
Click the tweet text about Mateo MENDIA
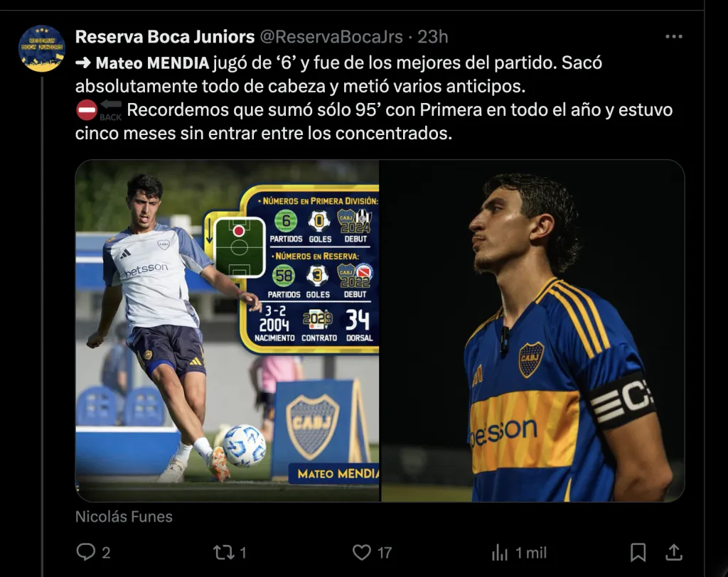(x=374, y=98)
